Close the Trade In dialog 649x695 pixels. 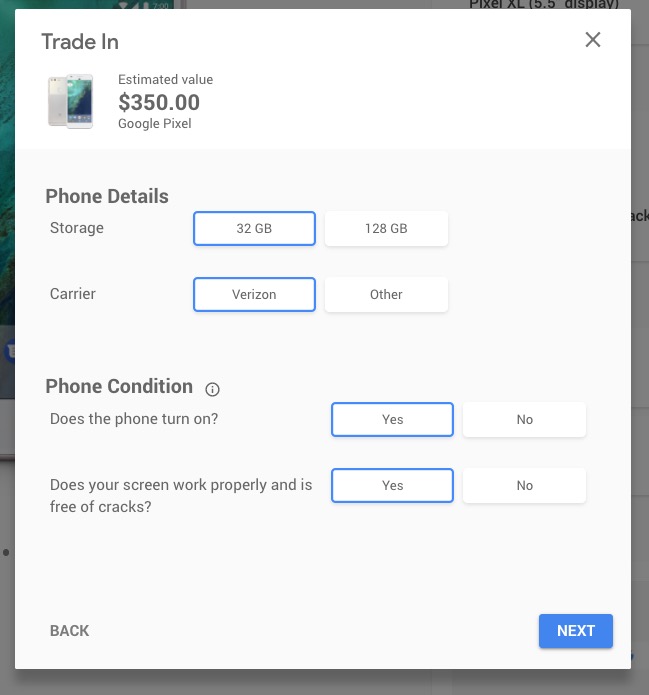click(593, 40)
